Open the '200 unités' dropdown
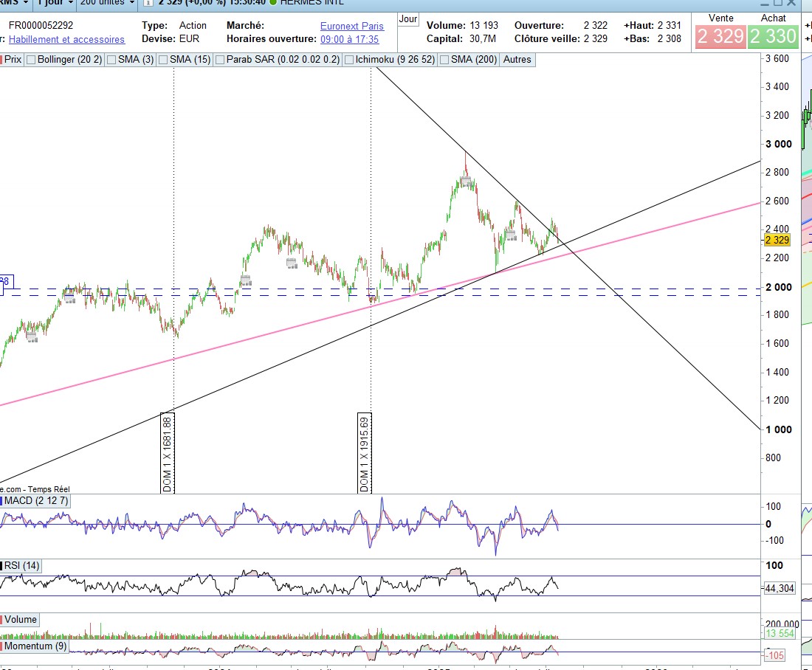The height and width of the screenshot is (670, 812). pos(108,3)
